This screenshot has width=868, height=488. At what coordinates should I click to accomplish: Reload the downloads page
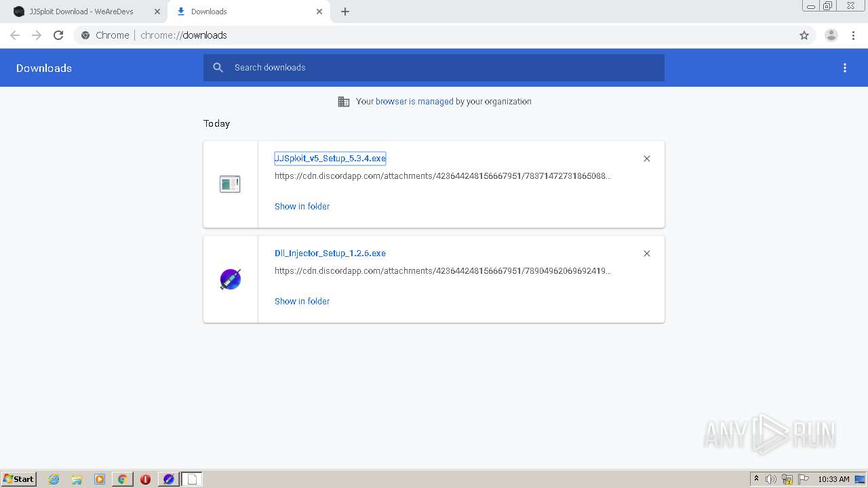tap(58, 35)
